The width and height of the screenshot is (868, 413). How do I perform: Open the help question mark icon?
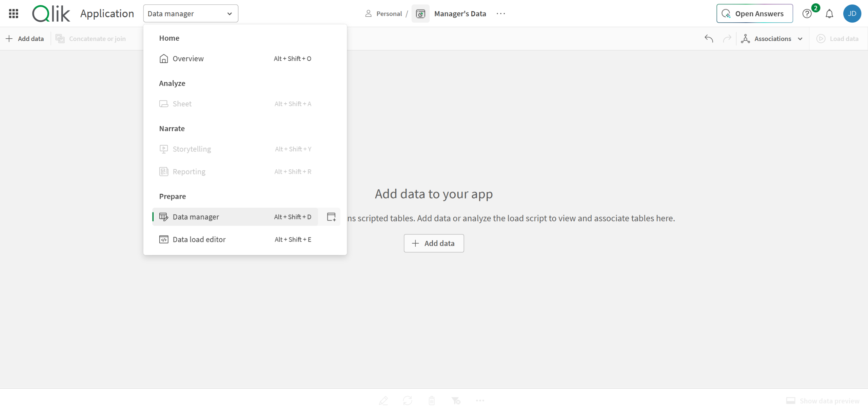pyautogui.click(x=807, y=14)
